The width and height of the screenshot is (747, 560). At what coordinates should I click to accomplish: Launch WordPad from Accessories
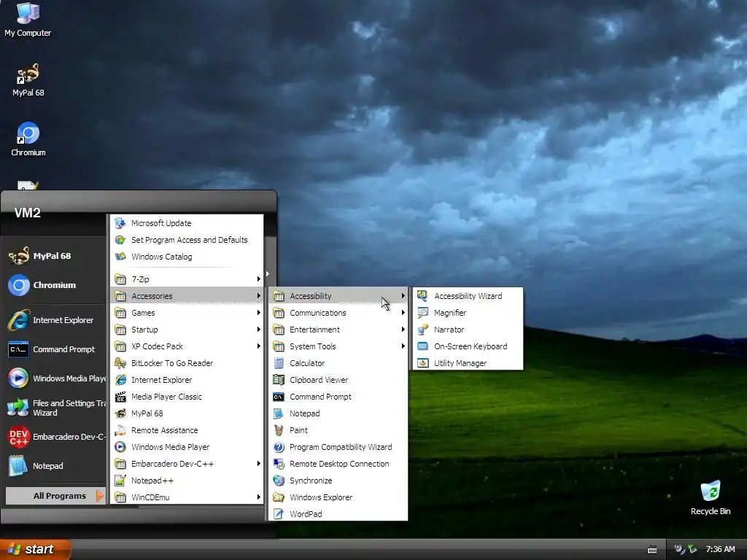tap(338, 514)
